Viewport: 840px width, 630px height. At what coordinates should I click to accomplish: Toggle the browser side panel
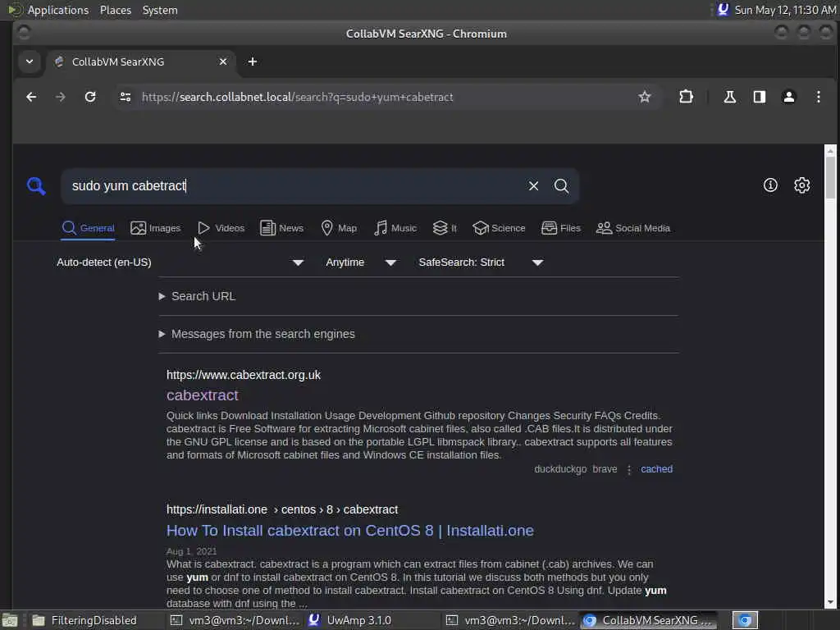[x=759, y=97]
